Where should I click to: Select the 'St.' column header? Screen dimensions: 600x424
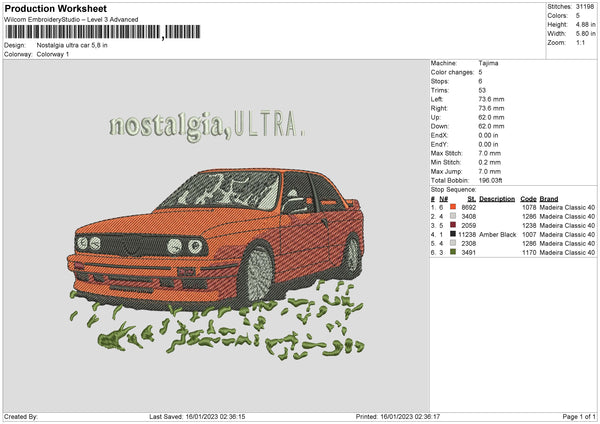coord(472,199)
